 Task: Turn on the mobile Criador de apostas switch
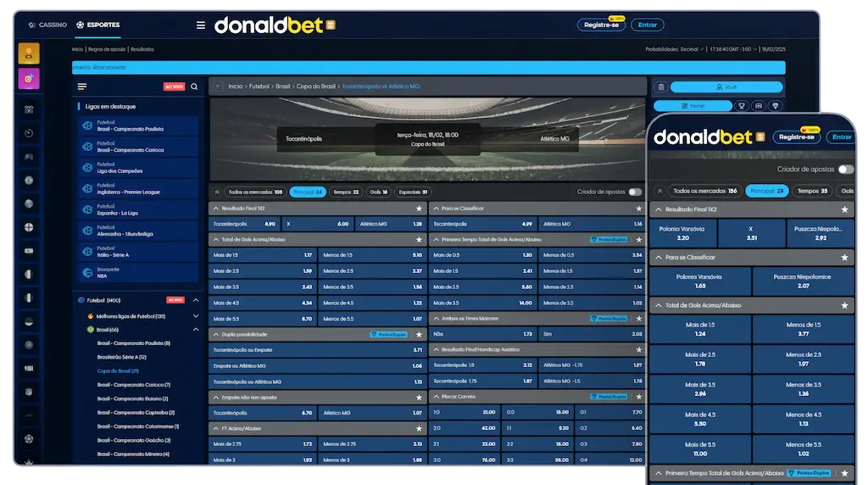(x=845, y=170)
